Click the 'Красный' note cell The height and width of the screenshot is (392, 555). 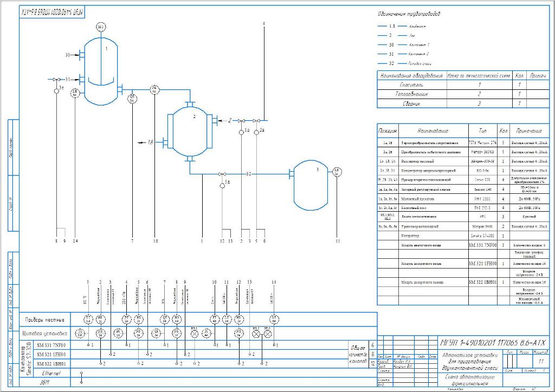pos(529,217)
